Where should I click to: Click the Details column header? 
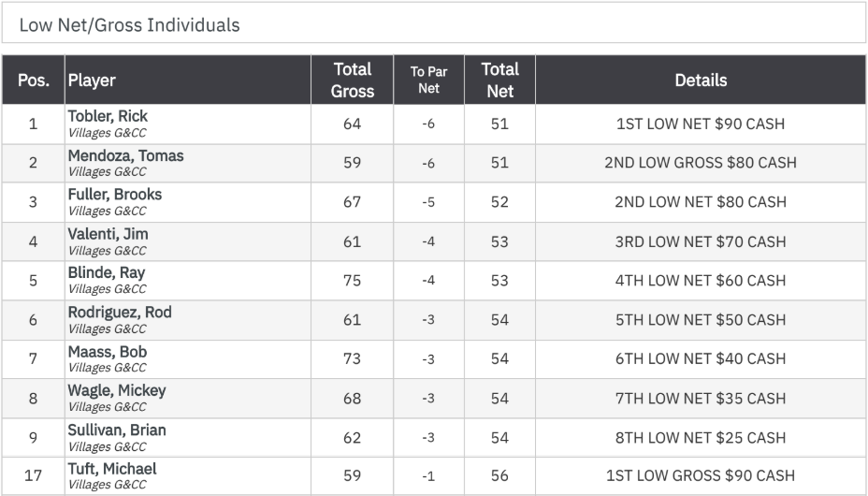701,80
